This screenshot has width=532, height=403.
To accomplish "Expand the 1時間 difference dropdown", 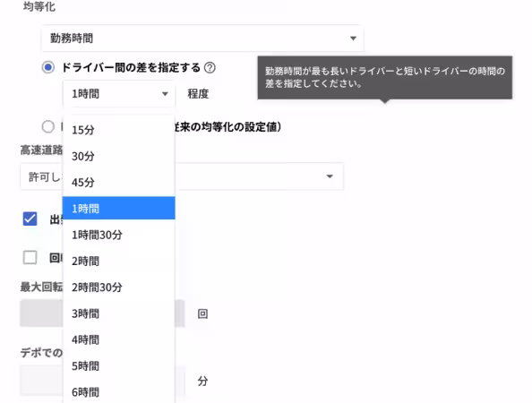I will (x=119, y=94).
